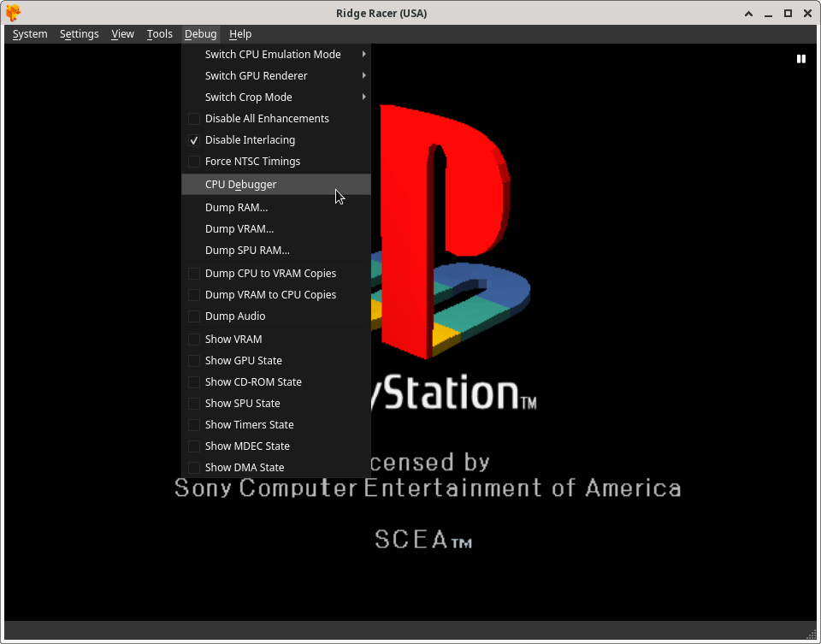The image size is (821, 644).
Task: Click the DuckStation app icon in title bar
Action: (13, 13)
